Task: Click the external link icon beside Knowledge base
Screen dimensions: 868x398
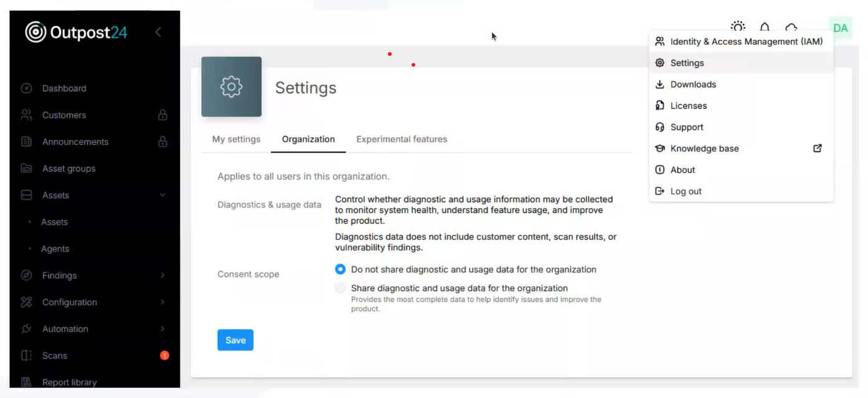Action: tap(818, 148)
